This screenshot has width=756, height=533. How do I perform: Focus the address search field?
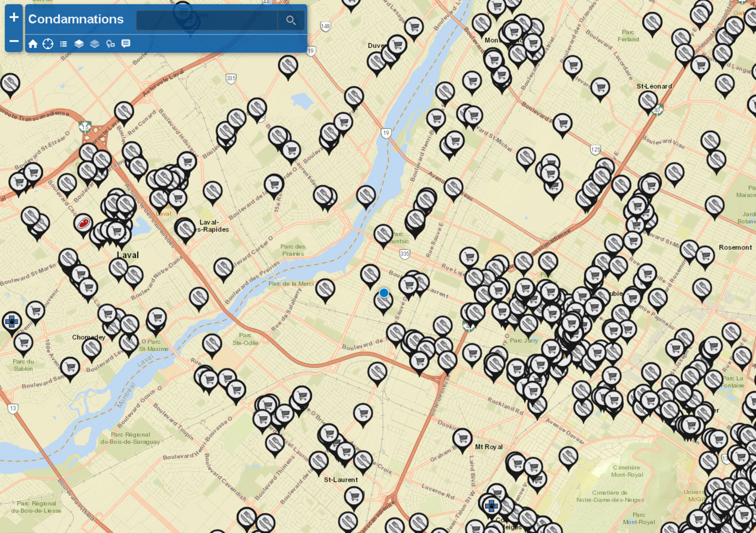(x=207, y=20)
